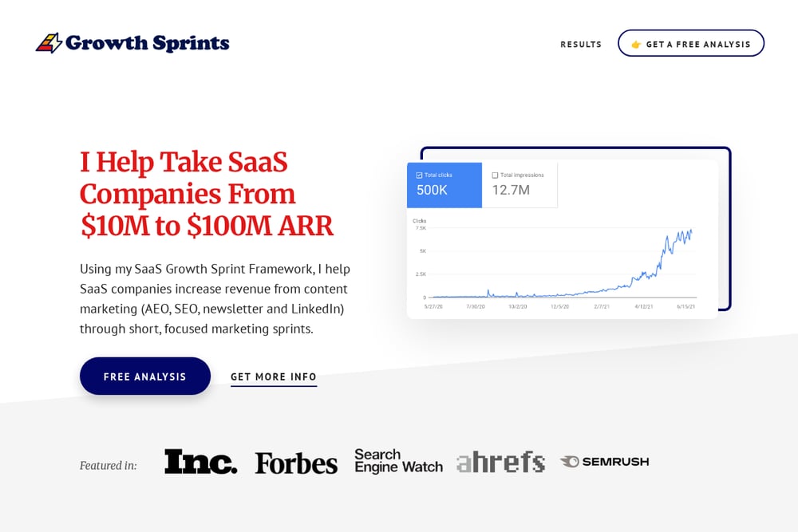Click the Inc. magazine logo
Viewport: 798px width, 532px height.
click(200, 461)
